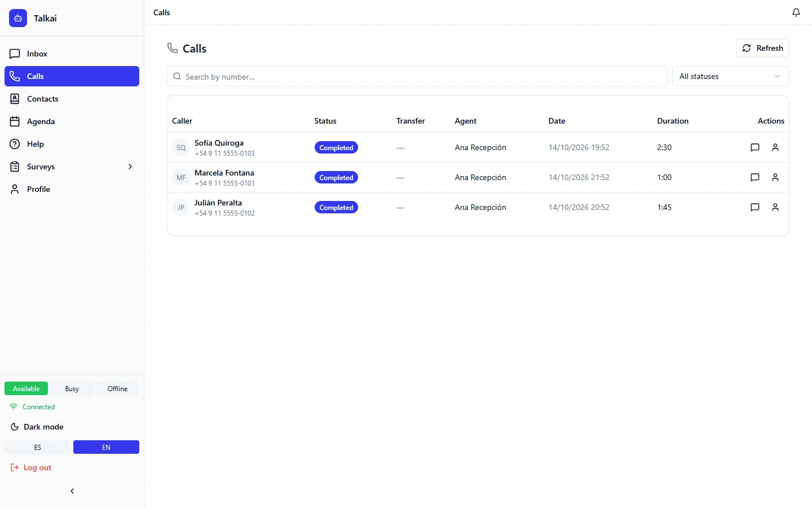The image size is (812, 508).
Task: Click the Talkai logo icon
Action: tap(18, 18)
